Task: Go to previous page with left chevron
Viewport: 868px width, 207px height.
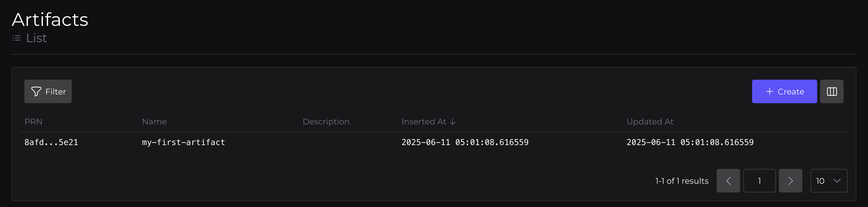Action: click(728, 181)
